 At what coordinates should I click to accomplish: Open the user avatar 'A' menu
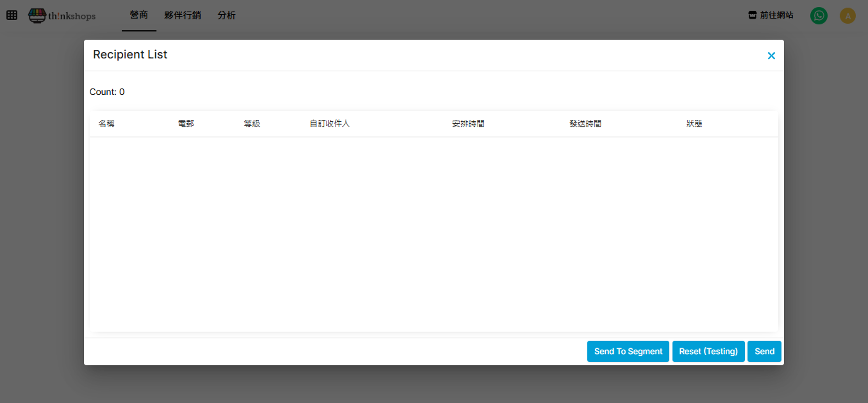[x=847, y=16]
